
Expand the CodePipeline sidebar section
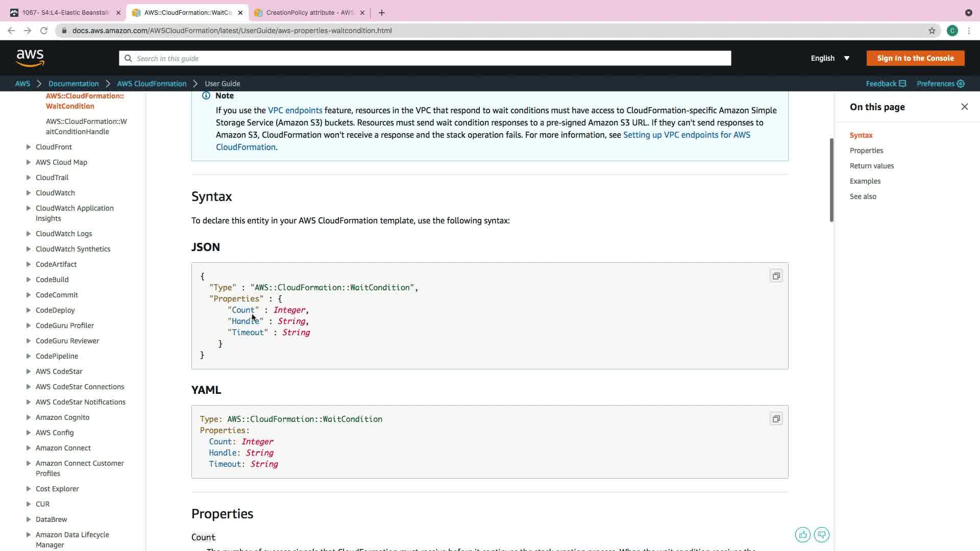coord(29,356)
